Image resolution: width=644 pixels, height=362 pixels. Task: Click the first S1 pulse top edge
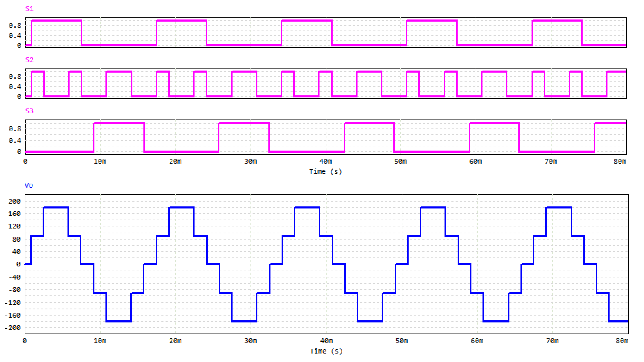(x=57, y=20)
